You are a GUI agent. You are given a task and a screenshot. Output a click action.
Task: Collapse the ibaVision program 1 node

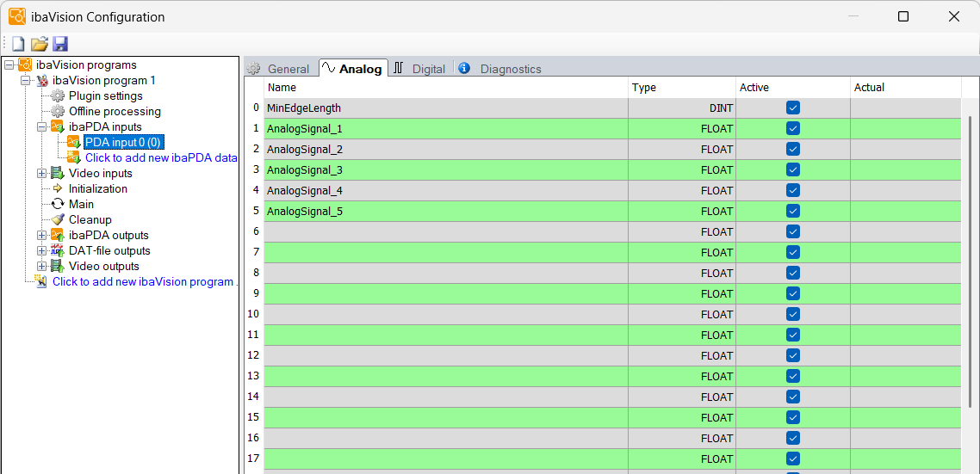[26, 81]
